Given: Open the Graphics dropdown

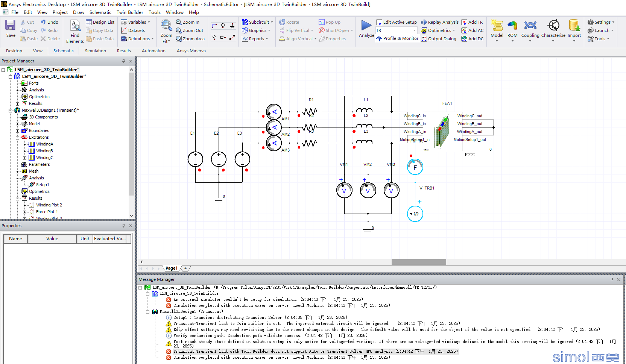Looking at the screenshot, I should 256,30.
